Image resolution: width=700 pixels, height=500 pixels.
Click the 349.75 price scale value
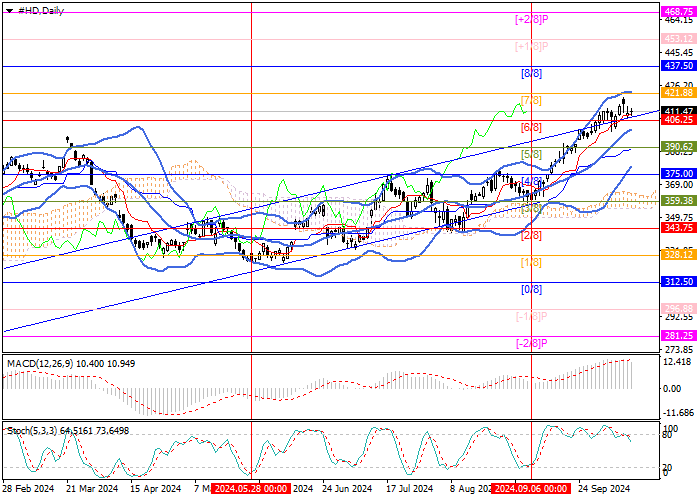678,217
